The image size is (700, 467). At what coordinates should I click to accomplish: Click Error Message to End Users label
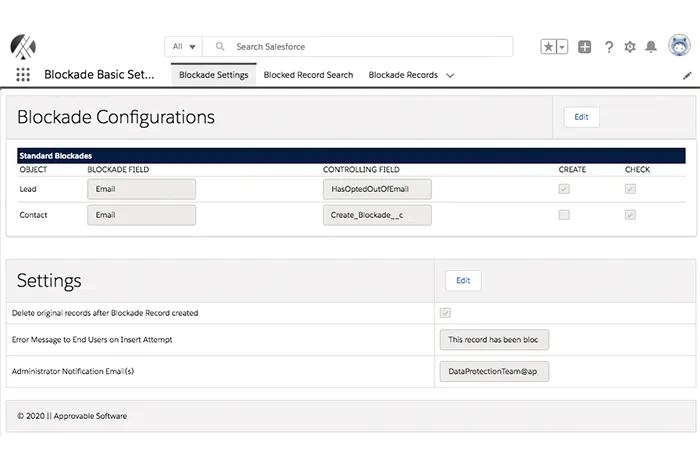pyautogui.click(x=92, y=340)
